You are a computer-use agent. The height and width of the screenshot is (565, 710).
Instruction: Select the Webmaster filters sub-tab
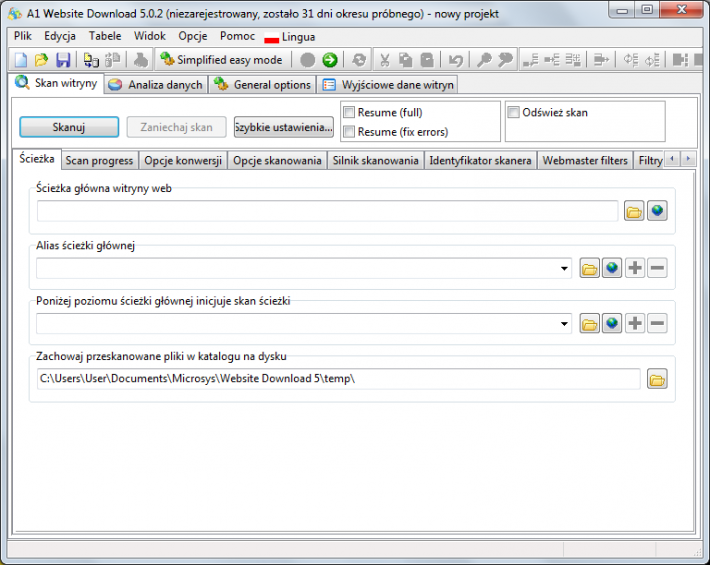tap(585, 161)
